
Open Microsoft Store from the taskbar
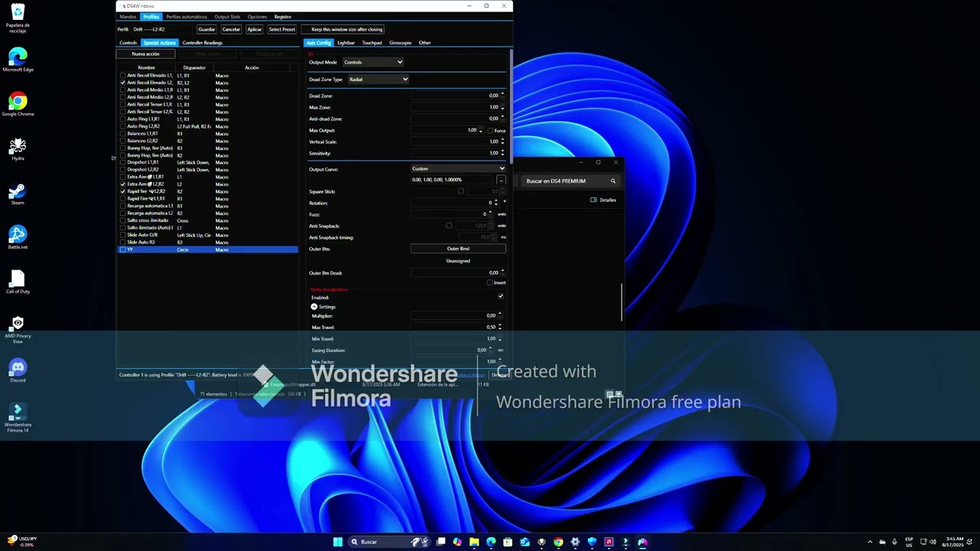pyautogui.click(x=508, y=542)
